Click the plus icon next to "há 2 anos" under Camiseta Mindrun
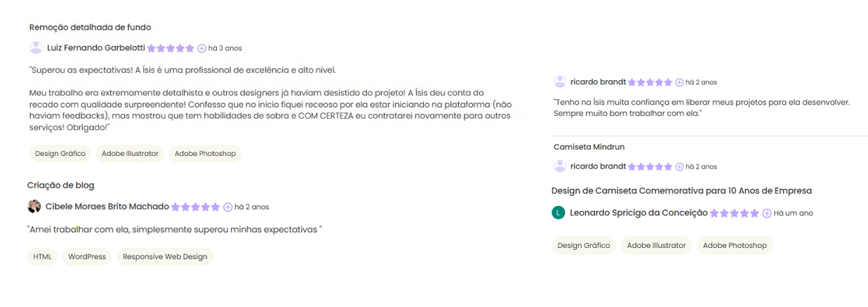The height and width of the screenshot is (307, 868). pos(679,167)
